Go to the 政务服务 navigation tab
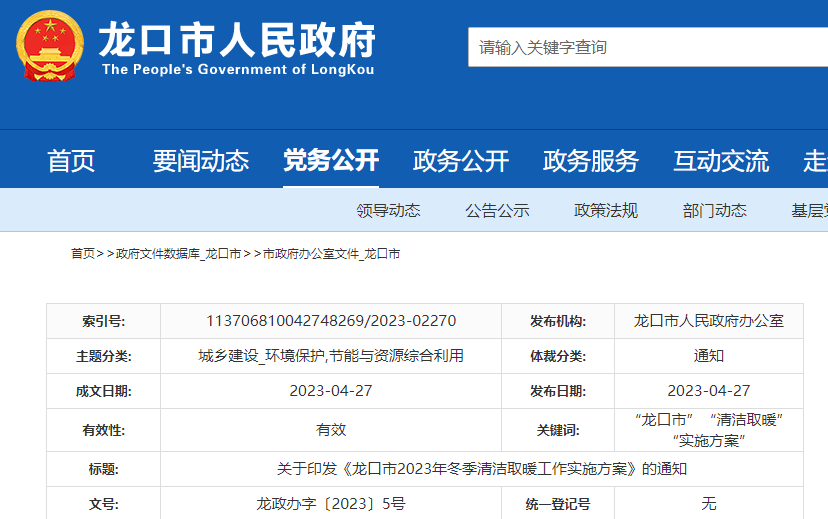The width and height of the screenshot is (828, 519). tap(590, 160)
